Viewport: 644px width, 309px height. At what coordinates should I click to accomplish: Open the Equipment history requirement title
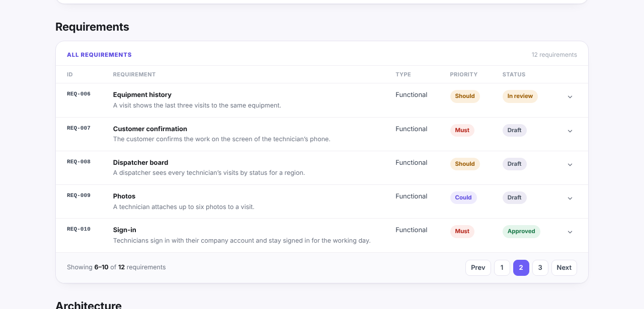[x=142, y=95]
